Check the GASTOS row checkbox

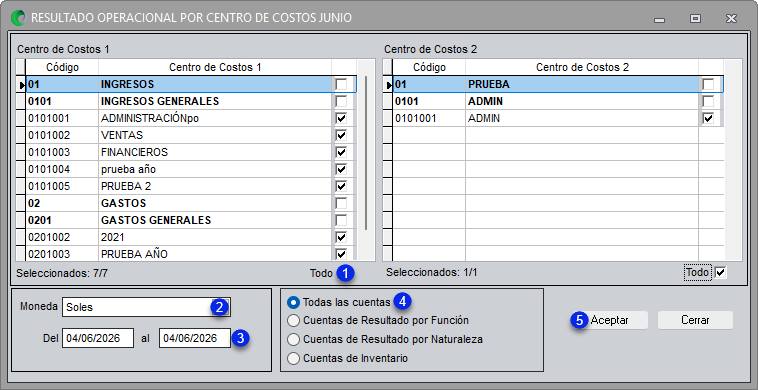pyautogui.click(x=341, y=203)
